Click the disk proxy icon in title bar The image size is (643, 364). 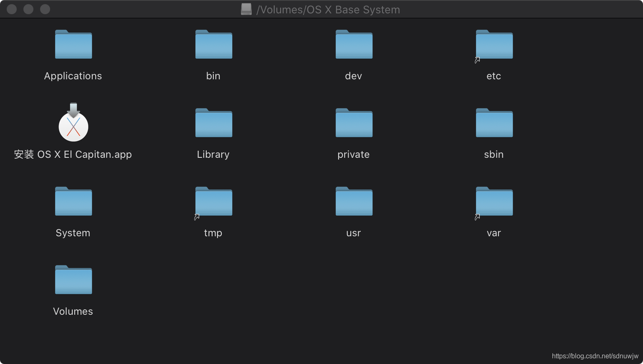(246, 9)
